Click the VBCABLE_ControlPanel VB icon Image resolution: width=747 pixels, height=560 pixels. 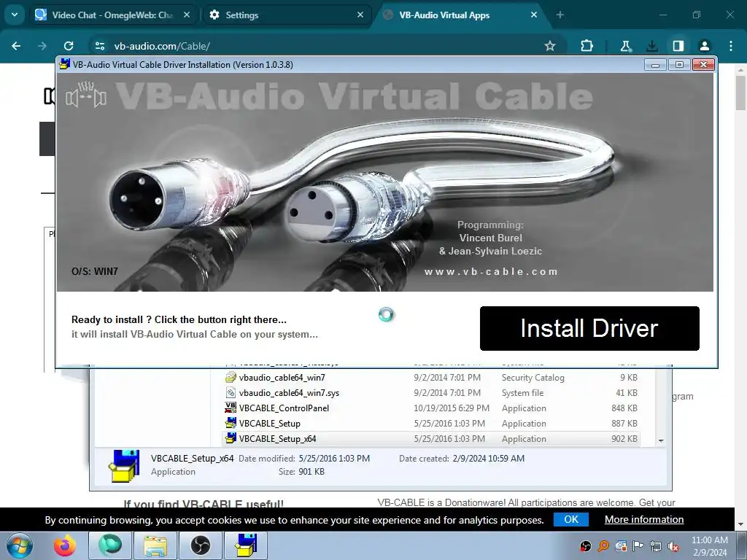[x=231, y=408]
